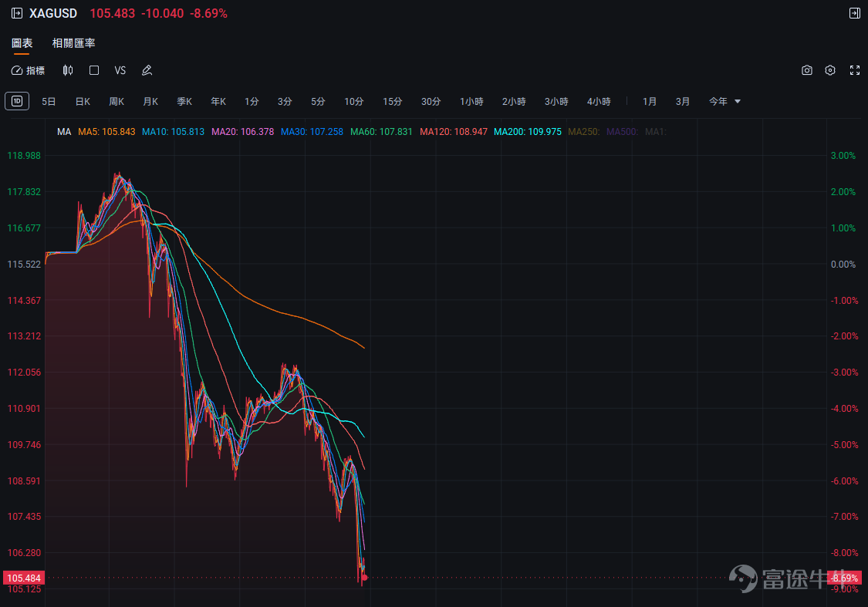Screen dimensions: 868x607
Task: Switch to the 相關匯率 tab
Action: pyautogui.click(x=73, y=43)
